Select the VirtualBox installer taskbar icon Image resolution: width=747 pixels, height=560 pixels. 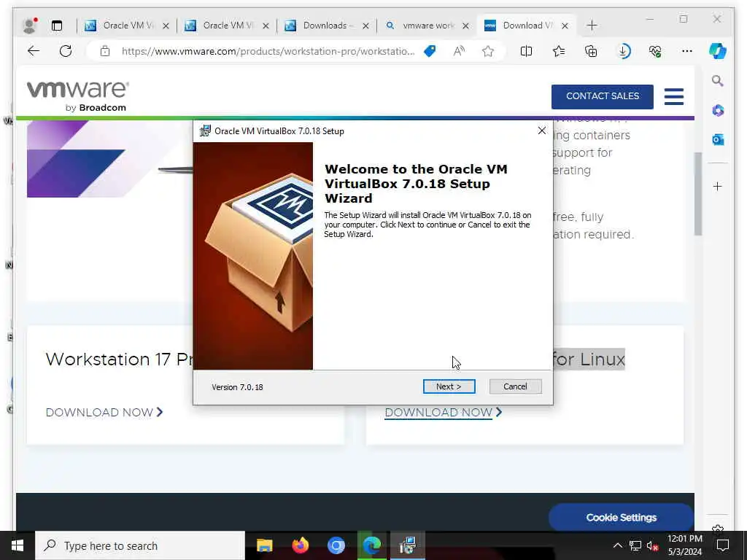(408, 545)
